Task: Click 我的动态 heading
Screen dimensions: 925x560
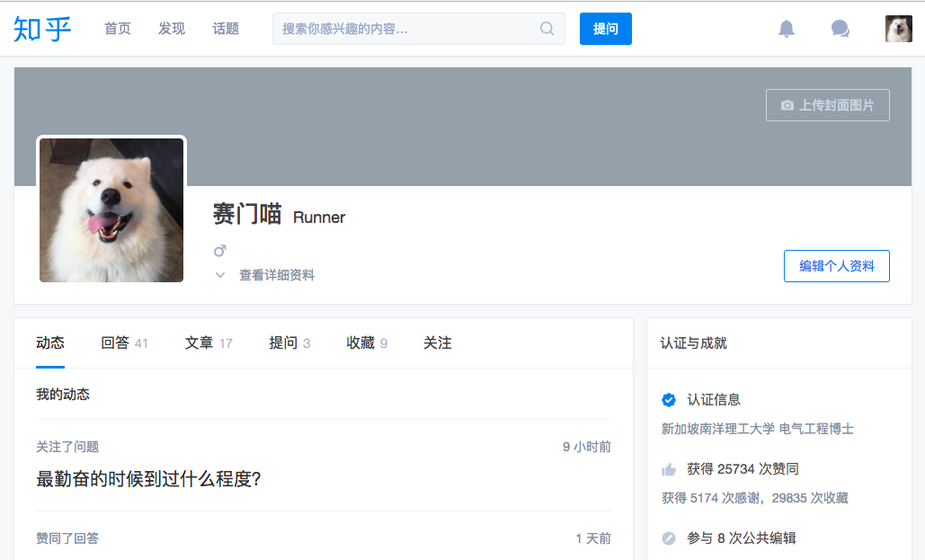Action: pos(63,395)
